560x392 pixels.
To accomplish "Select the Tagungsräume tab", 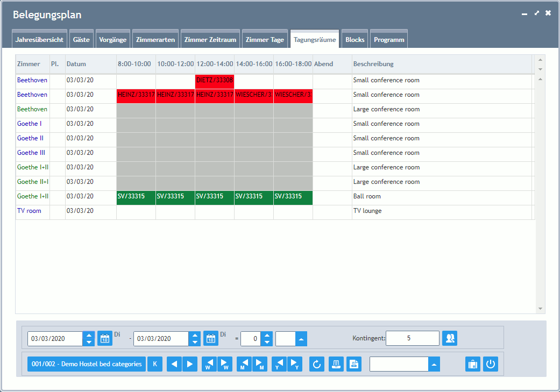I will (x=315, y=39).
